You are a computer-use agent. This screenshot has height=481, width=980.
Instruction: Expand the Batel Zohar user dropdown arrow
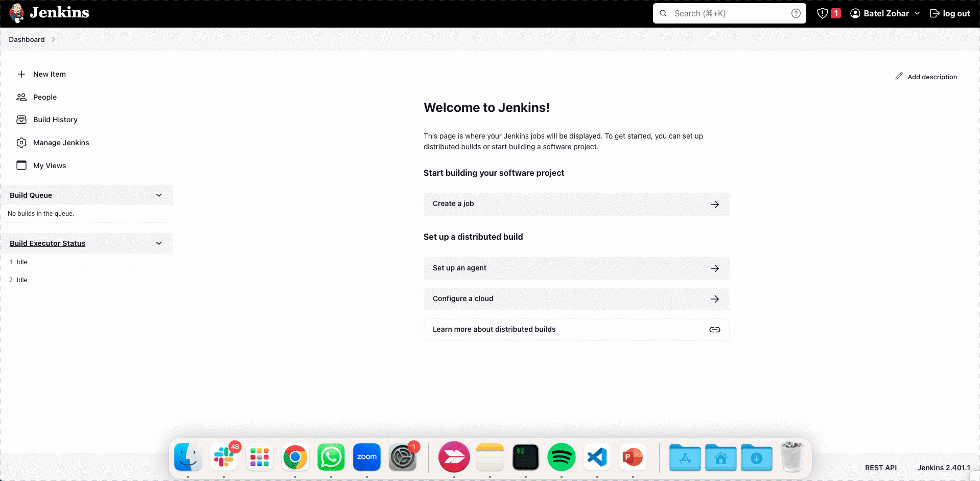pos(917,13)
